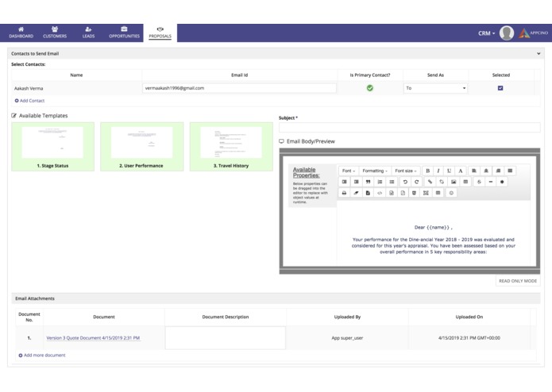Viewport: 552px width, 392px height.
Task: Toggle italic formatting in email editor
Action: point(438,171)
